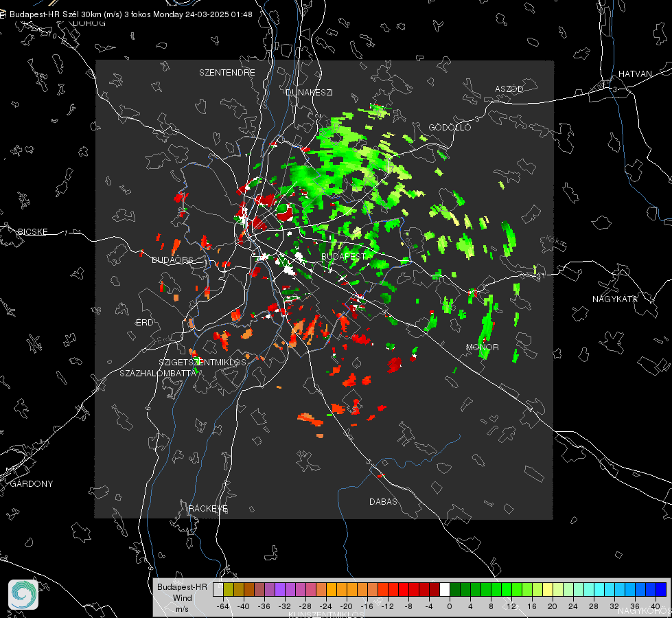Click the BICSKE town label
Image resolution: width=672 pixels, height=618 pixels.
click(x=33, y=231)
